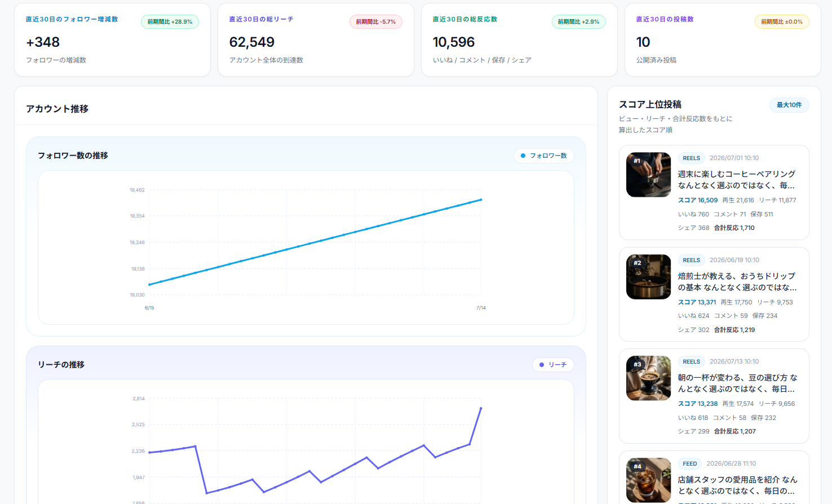Click the シェア 299 stat
The image size is (832, 504).
(694, 431)
